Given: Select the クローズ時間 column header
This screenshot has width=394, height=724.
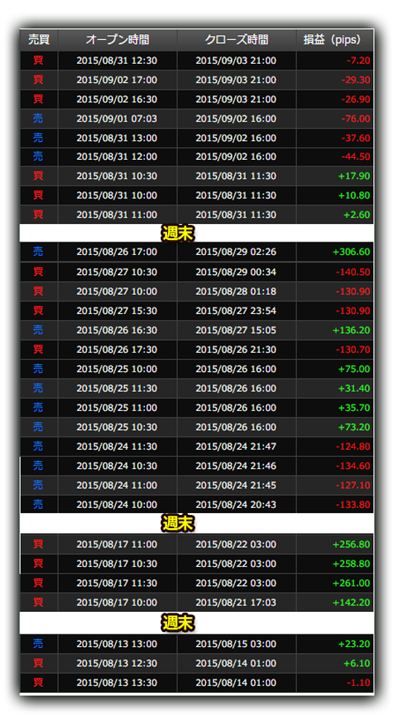Looking at the screenshot, I should click(x=236, y=40).
